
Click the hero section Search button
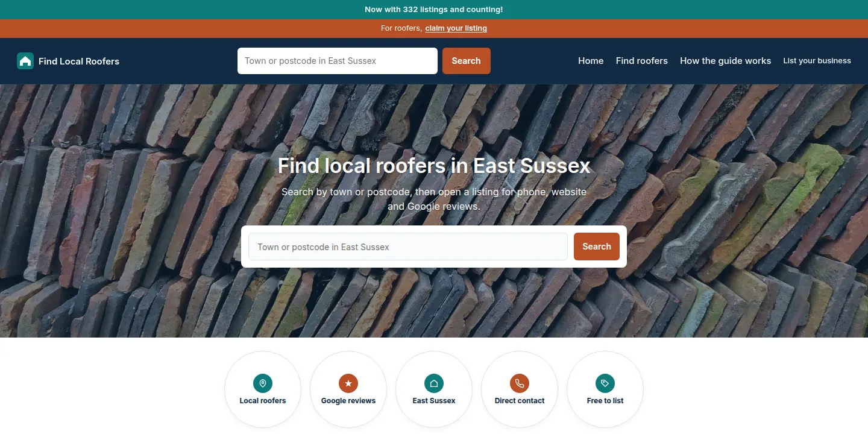[597, 247]
